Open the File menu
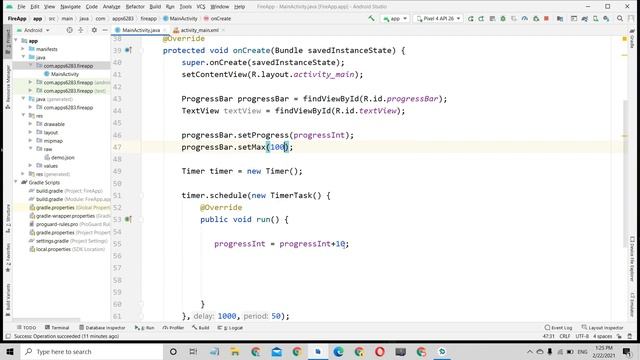Screen dimensions: 640x360 point(21,7)
